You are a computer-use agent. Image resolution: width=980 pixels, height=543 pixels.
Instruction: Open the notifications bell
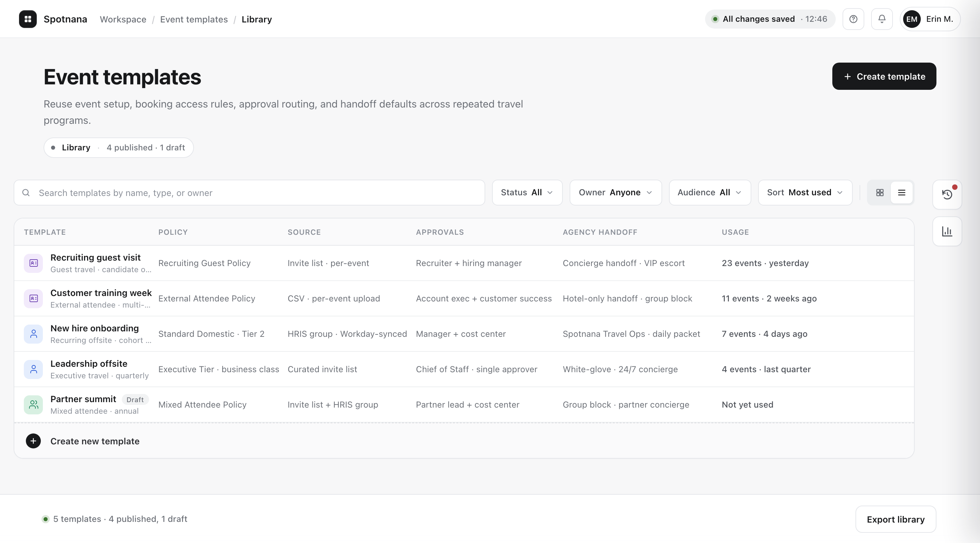click(x=882, y=19)
